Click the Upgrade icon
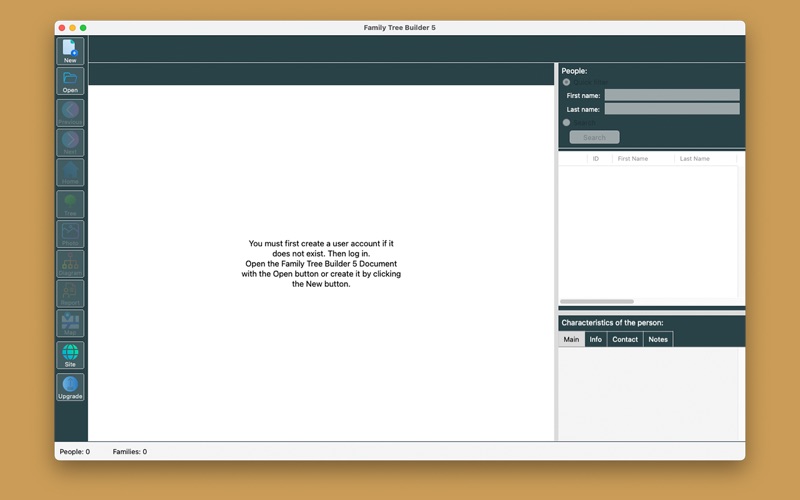 pyautogui.click(x=70, y=387)
